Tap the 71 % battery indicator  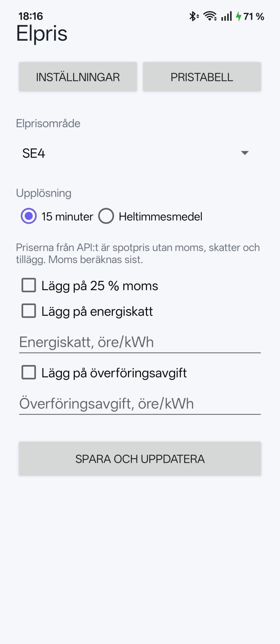tap(254, 16)
